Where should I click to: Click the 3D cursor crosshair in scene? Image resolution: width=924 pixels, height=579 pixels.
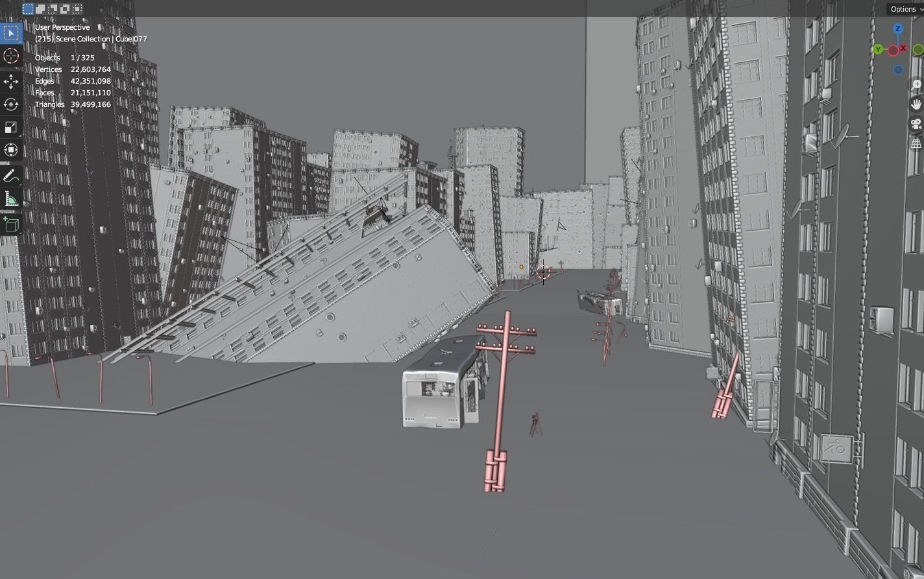point(543,273)
